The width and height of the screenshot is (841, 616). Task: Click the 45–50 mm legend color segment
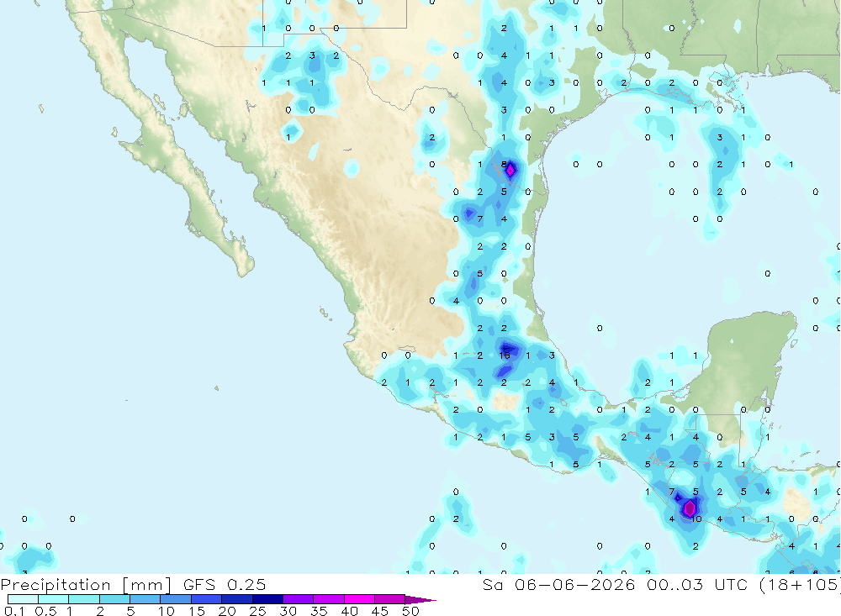390,599
